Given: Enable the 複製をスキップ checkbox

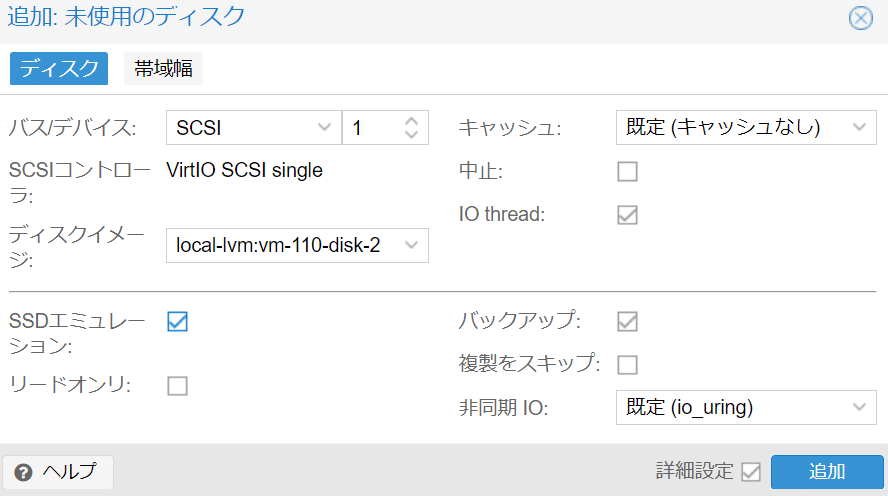Looking at the screenshot, I should 627,365.
